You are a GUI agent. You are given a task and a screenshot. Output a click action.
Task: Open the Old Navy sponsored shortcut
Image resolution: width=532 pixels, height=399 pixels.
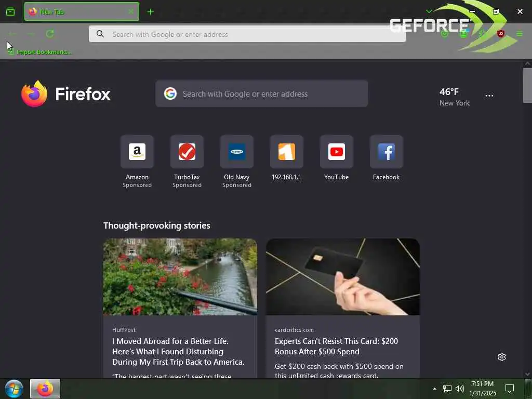click(237, 162)
